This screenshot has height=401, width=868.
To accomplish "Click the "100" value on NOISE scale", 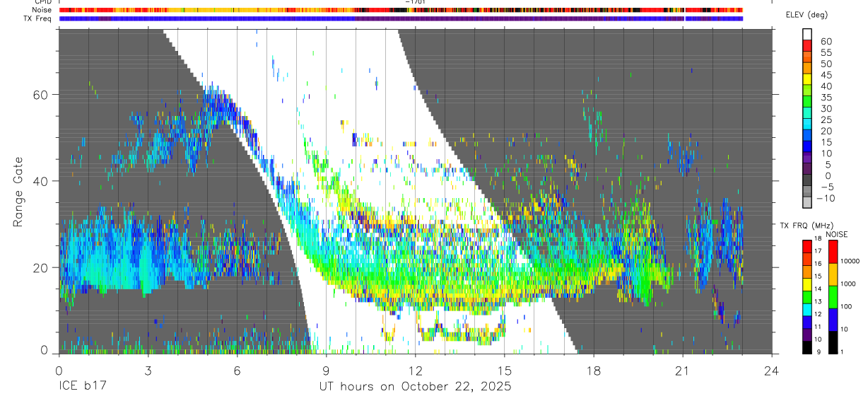I will click(846, 306).
